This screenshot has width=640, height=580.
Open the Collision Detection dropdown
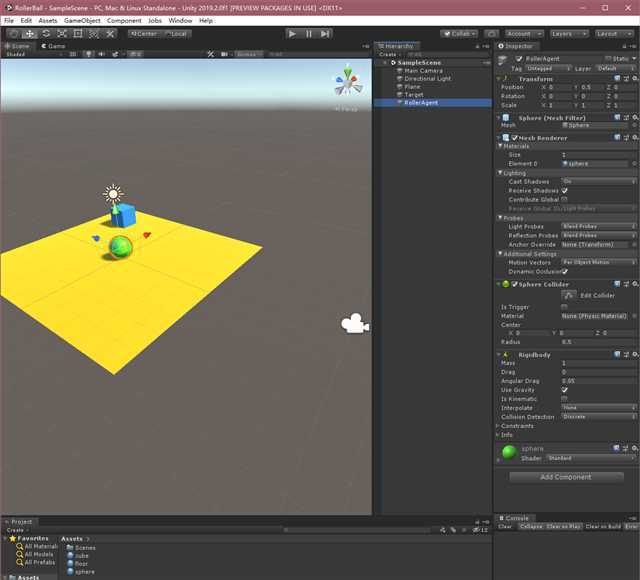coord(599,417)
